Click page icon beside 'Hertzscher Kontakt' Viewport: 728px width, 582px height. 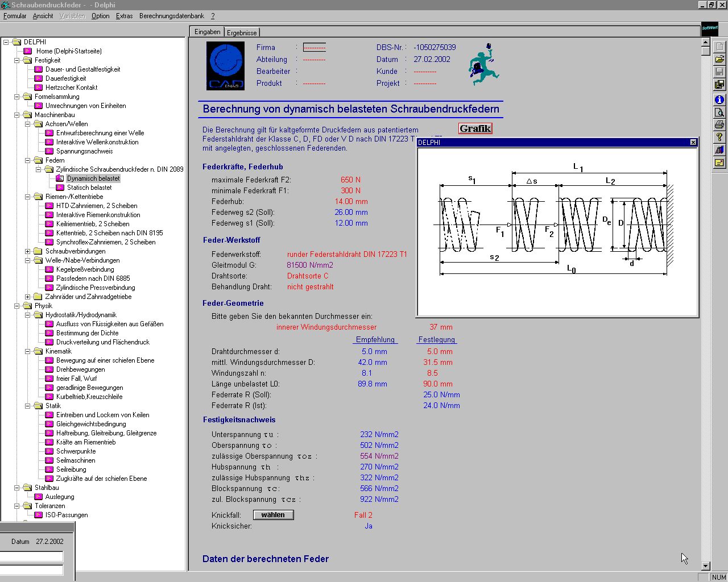[39, 88]
